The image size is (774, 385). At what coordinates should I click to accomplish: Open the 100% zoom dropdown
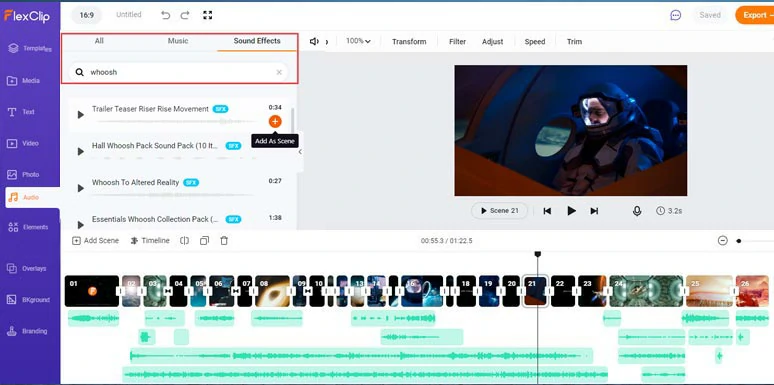pos(358,41)
